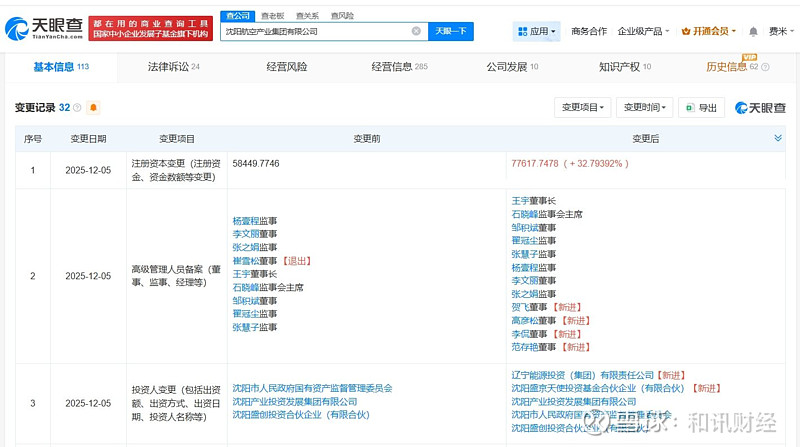The width and height of the screenshot is (800, 447).
Task: Open 辽宁能源投资(集团)有限责任公司 link
Action: coord(583,375)
